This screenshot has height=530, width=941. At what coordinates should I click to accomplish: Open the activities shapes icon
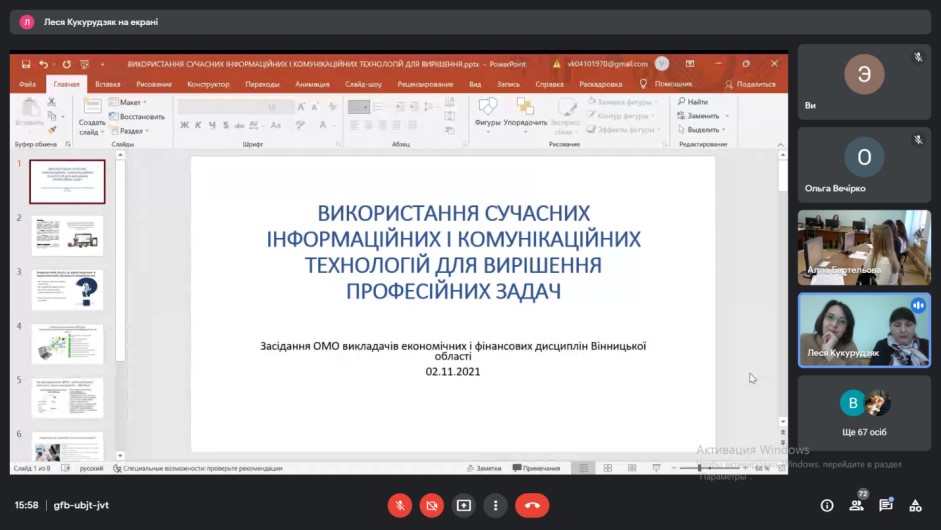click(x=915, y=506)
